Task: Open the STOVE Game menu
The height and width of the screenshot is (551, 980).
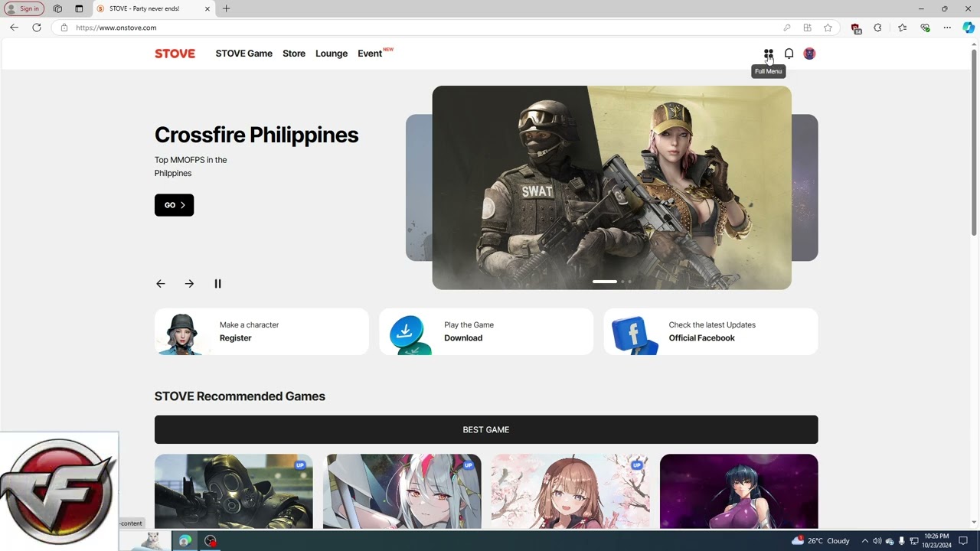Action: (x=244, y=54)
